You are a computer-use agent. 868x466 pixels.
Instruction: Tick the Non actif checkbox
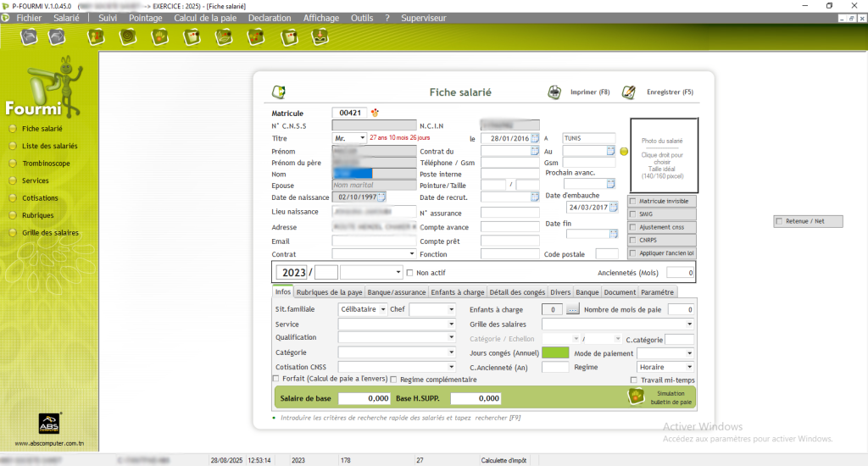pyautogui.click(x=410, y=273)
